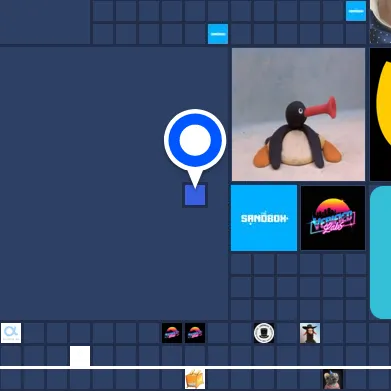Select the right small Verified Labs parcel
391x391 pixels.
[195, 333]
